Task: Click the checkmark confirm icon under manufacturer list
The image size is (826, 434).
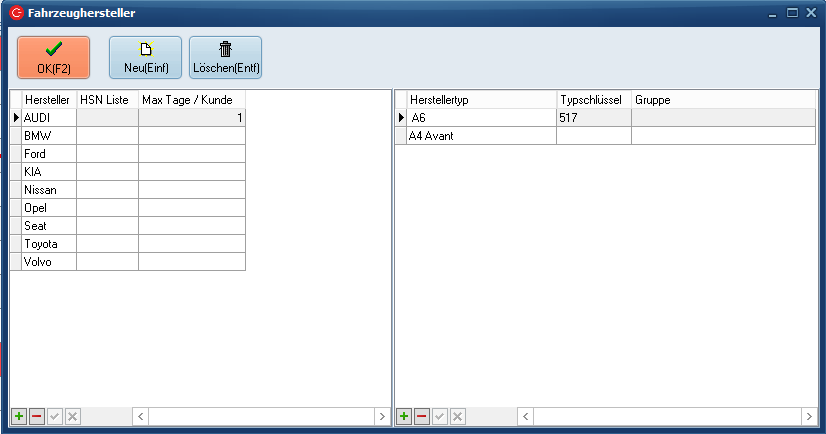Action: click(x=55, y=416)
